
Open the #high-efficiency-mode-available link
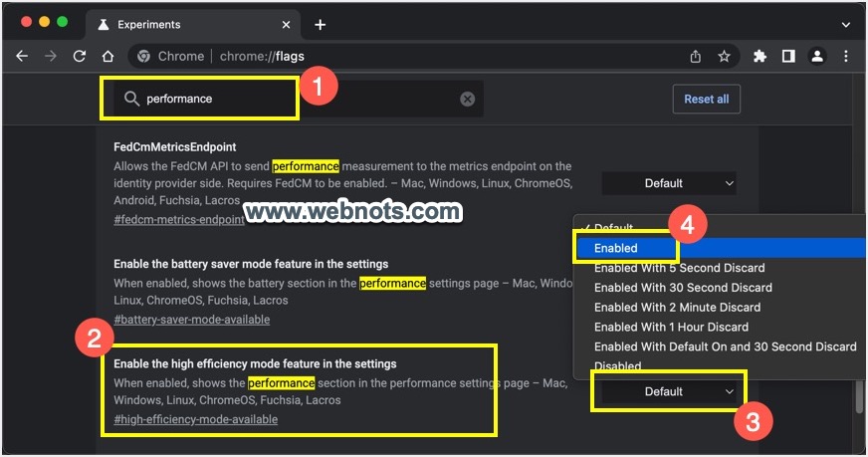click(195, 419)
